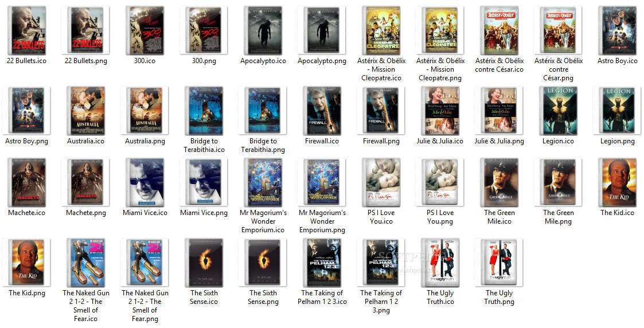Image resolution: width=644 pixels, height=328 pixels.
Task: Select Astérix & Obélix Mission Cleopatre.png icon
Action: (x=440, y=30)
